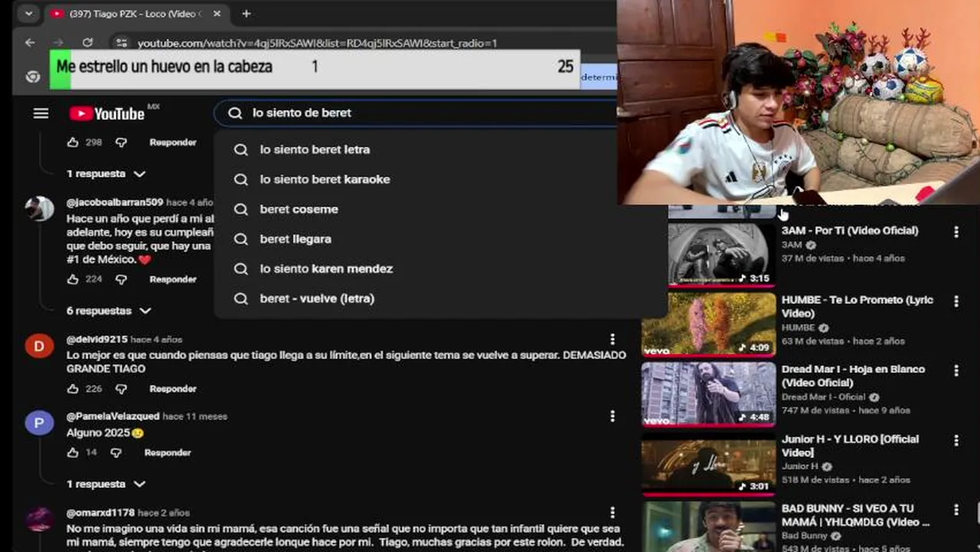Open more options for HUMBE - Te Lo Prometo
Screen dimensions: 980x552
pos(955,301)
